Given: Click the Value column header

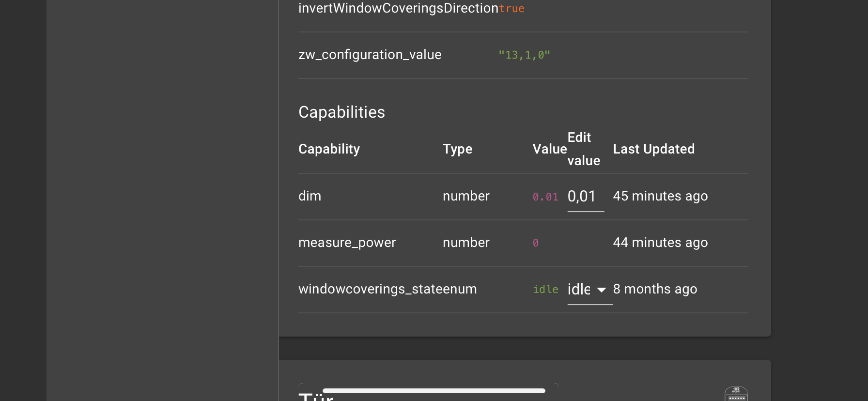Looking at the screenshot, I should click(x=549, y=149).
